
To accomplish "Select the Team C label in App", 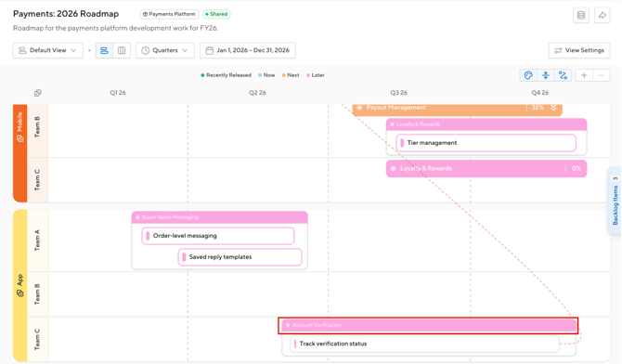I will (x=37, y=339).
